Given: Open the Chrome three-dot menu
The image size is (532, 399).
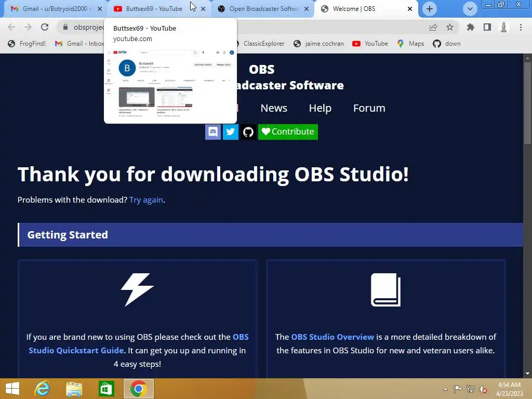Looking at the screenshot, I should 521,27.
